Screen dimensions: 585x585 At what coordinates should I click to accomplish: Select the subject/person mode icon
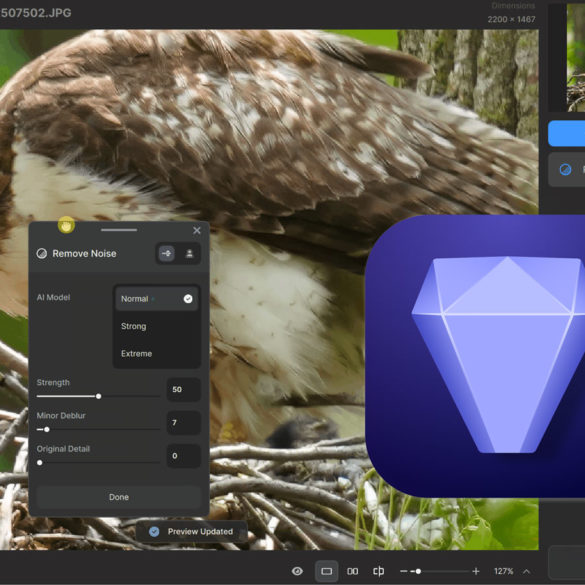189,254
